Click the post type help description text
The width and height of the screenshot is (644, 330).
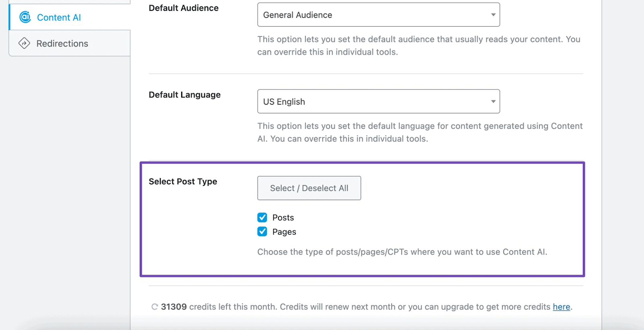point(402,252)
